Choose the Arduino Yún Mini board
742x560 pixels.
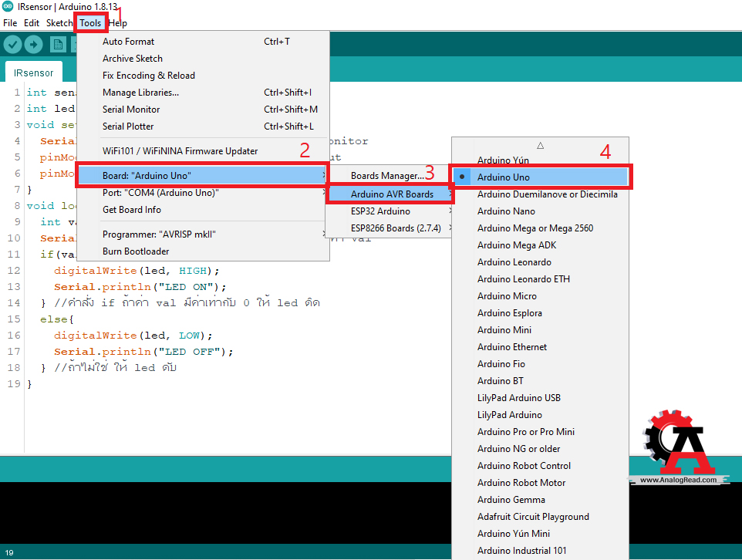(541, 534)
